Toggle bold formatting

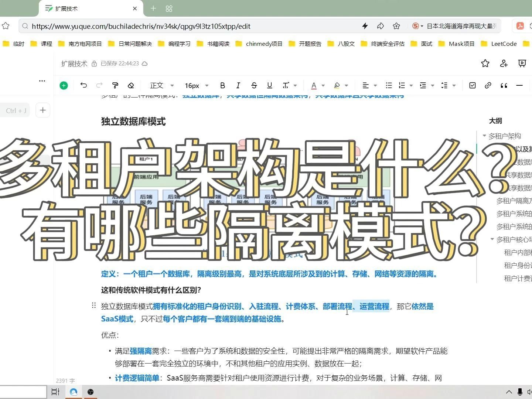pyautogui.click(x=222, y=85)
